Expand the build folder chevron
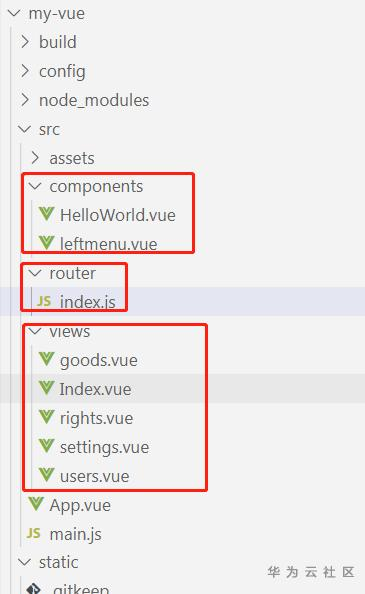Viewport: 365px width, 594px height. (25, 42)
